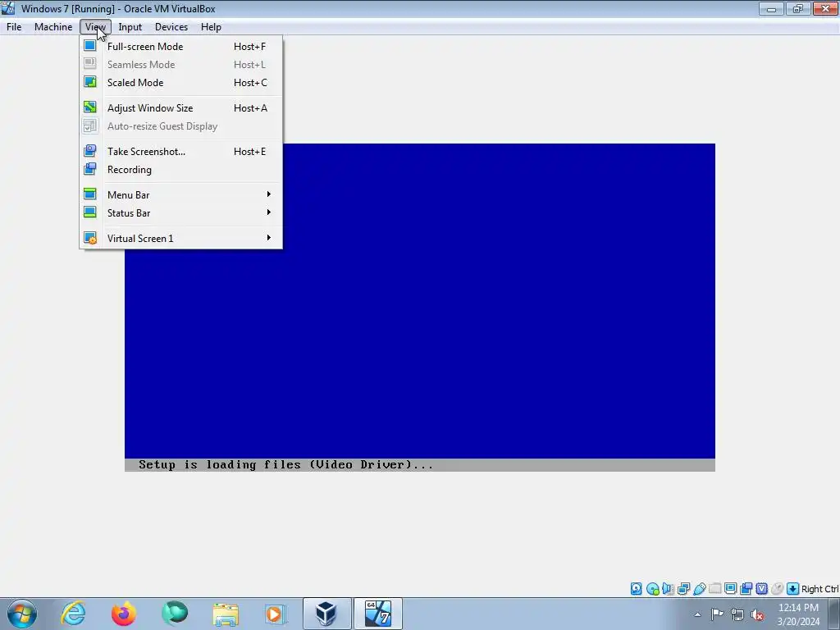Open the Input menu
This screenshot has width=840, height=630.
tap(130, 27)
